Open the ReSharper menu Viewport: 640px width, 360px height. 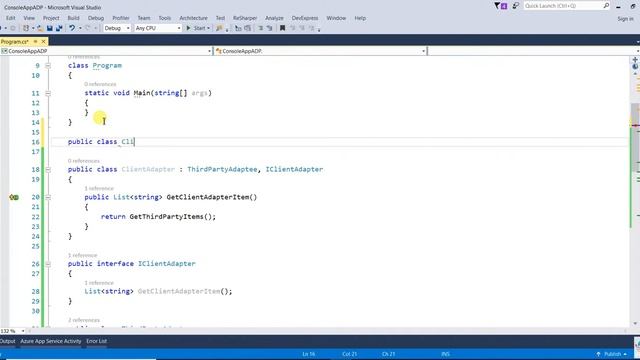point(245,18)
